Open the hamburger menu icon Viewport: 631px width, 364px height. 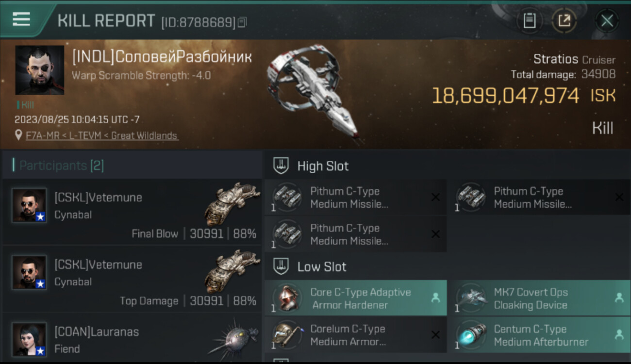[x=21, y=19]
